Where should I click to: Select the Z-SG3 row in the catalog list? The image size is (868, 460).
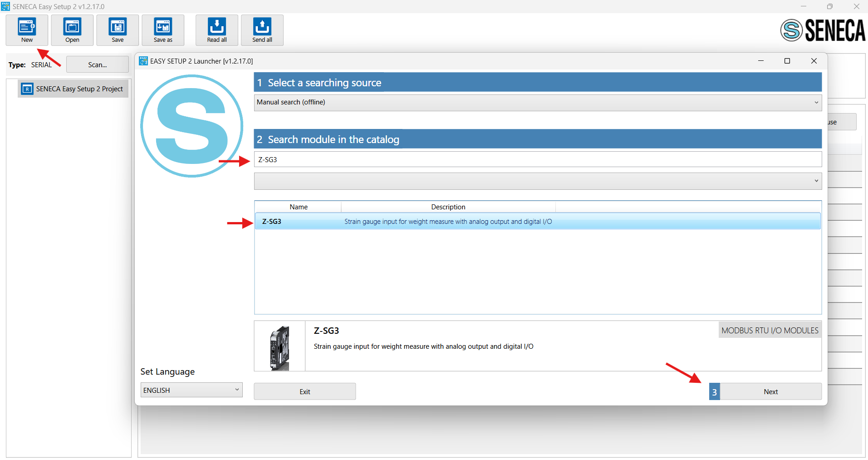[538, 221]
